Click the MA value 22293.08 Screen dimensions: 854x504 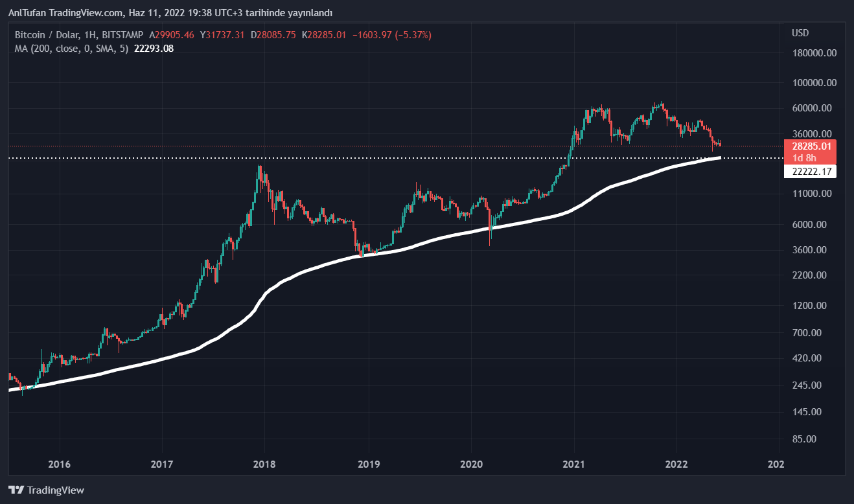pos(154,48)
